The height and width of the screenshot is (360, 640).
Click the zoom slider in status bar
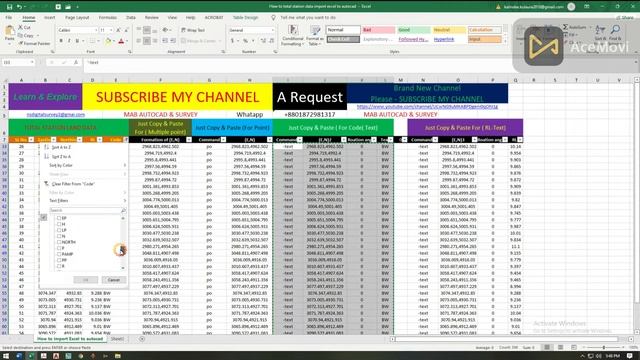[603, 347]
